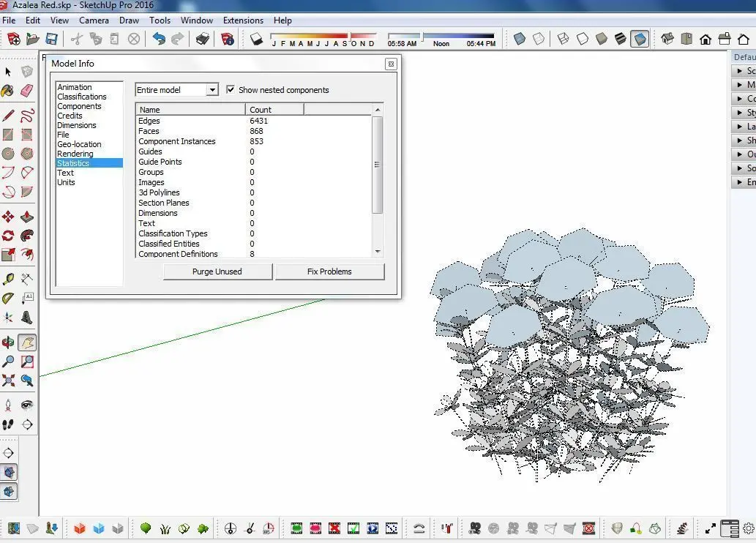Open the Extensions menu
Image resolution: width=756 pixels, height=543 pixels.
coord(243,20)
